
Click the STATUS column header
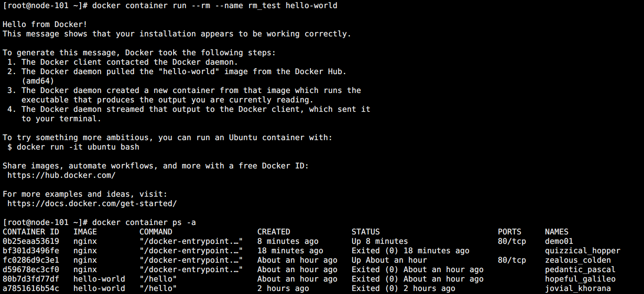365,232
